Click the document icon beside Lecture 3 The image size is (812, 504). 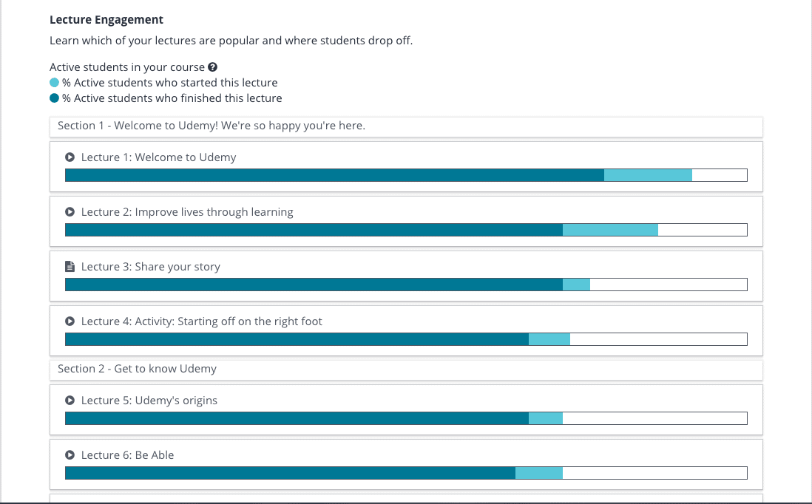[x=70, y=267]
